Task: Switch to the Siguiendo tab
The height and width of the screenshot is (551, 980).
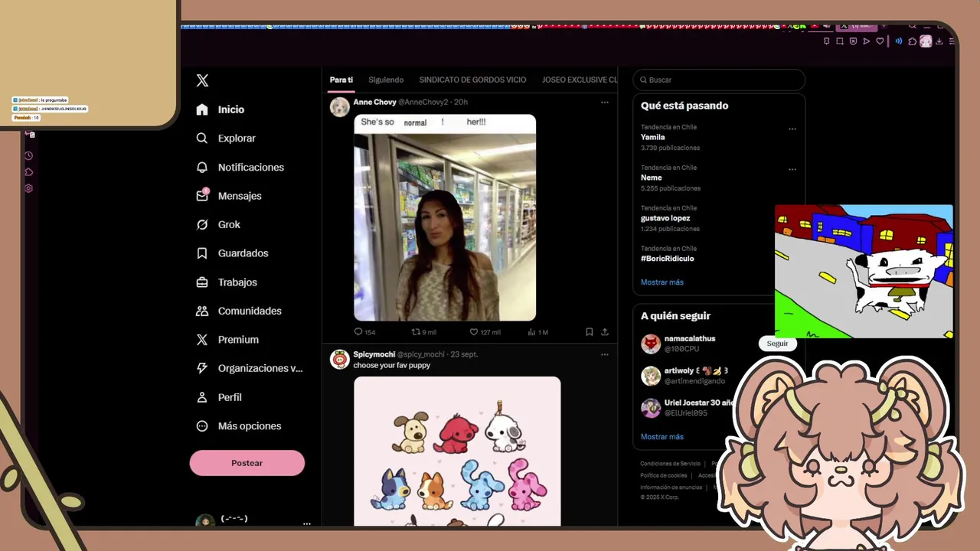Action: [x=386, y=80]
